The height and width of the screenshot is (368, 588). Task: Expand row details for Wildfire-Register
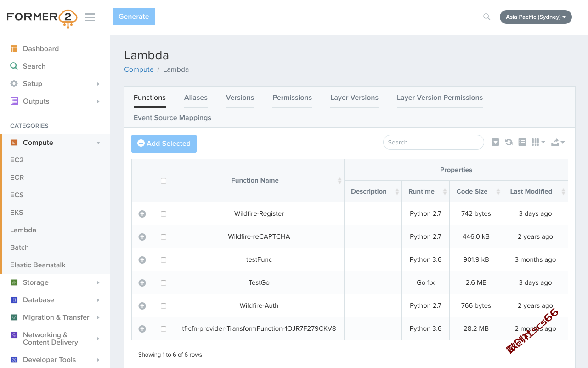coord(142,214)
